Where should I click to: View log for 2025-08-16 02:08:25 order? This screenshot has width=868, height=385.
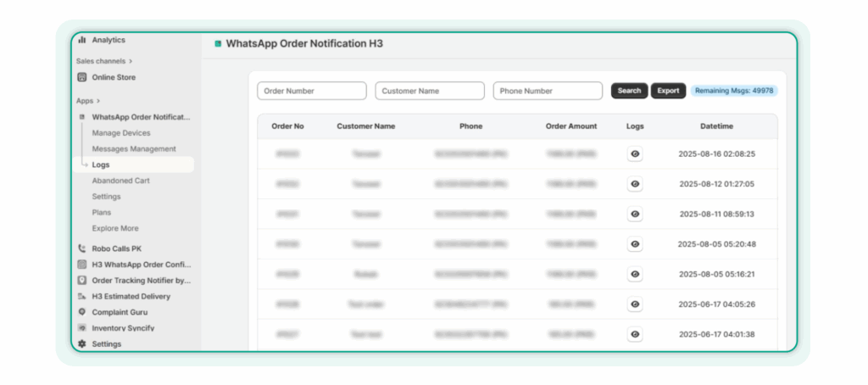pos(635,154)
